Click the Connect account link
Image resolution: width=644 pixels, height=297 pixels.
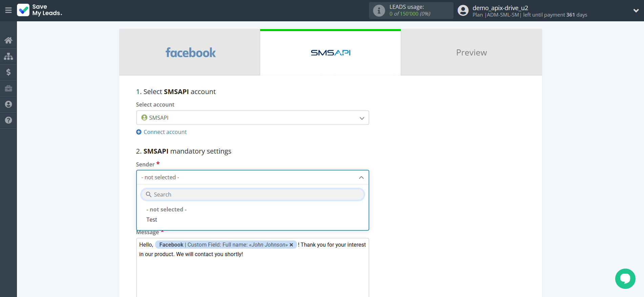(165, 132)
